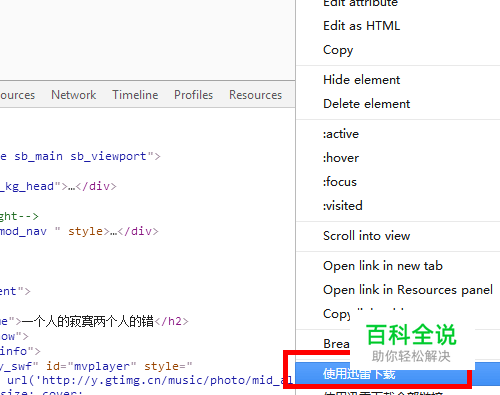Select the mvplayer element line
Image resolution: width=500 pixels, height=395 pixels.
click(96, 366)
